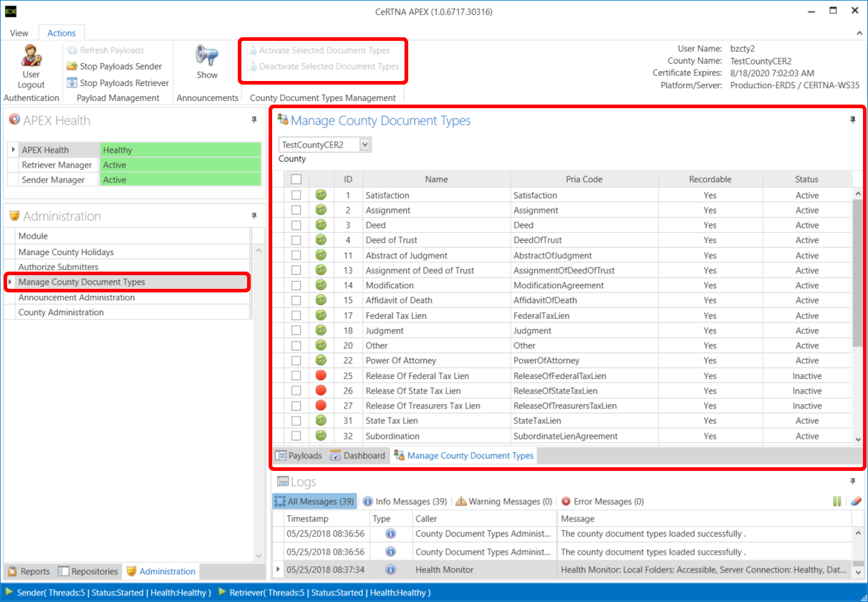Check the Satisfaction row checkbox
Screen dimensions: 868x602
pos(296,195)
